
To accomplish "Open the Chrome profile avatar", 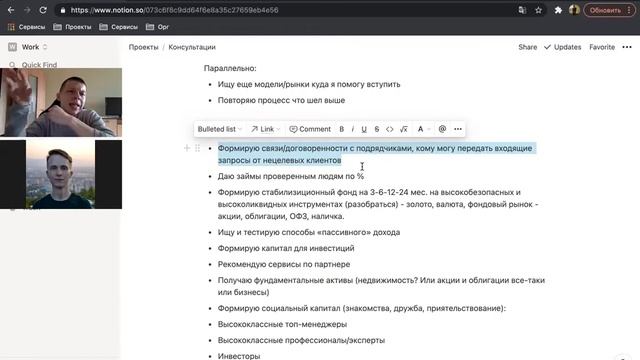I will pyautogui.click(x=574, y=10).
